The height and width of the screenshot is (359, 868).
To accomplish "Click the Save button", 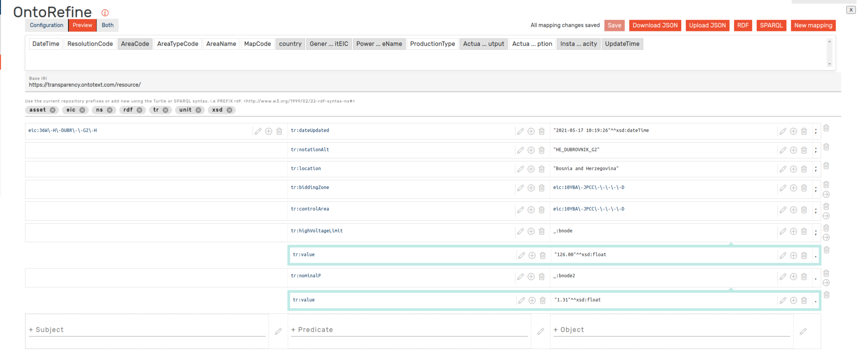I will click(614, 25).
